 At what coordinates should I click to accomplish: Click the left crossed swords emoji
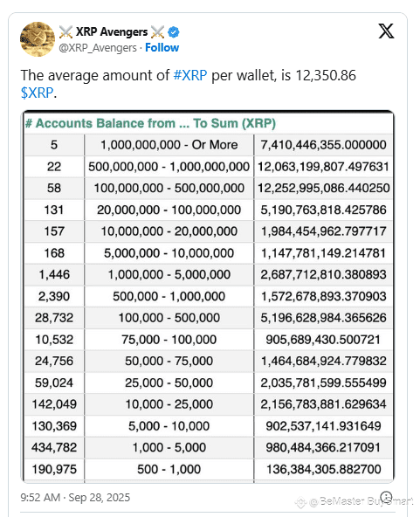(x=65, y=32)
